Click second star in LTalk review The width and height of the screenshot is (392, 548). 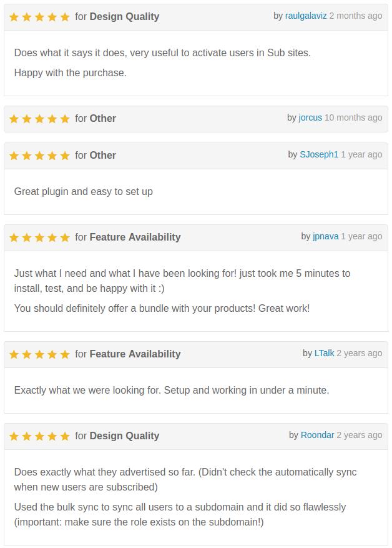27,354
